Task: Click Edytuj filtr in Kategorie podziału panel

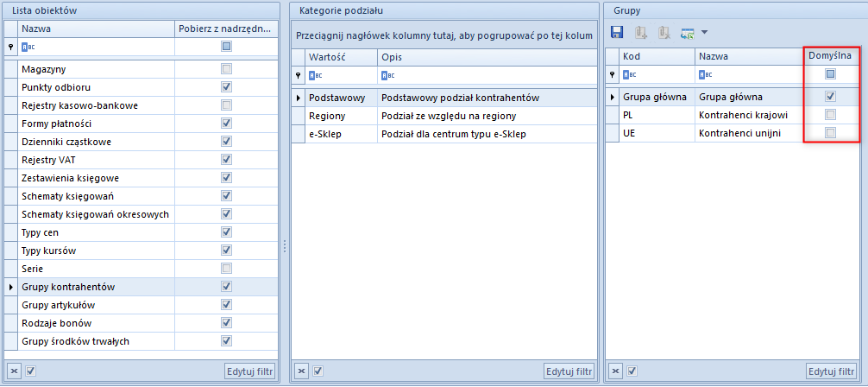Action: coord(569,371)
